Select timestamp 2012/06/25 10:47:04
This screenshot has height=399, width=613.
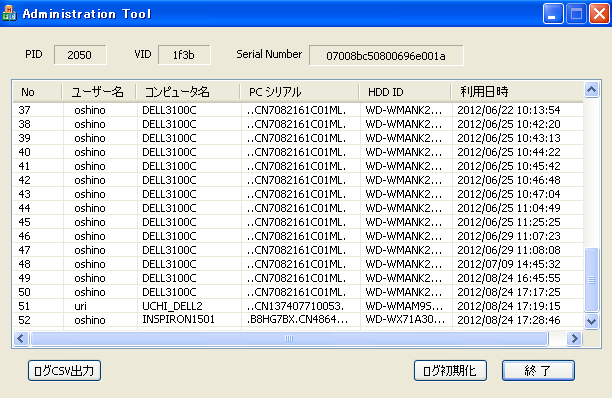coord(509,194)
